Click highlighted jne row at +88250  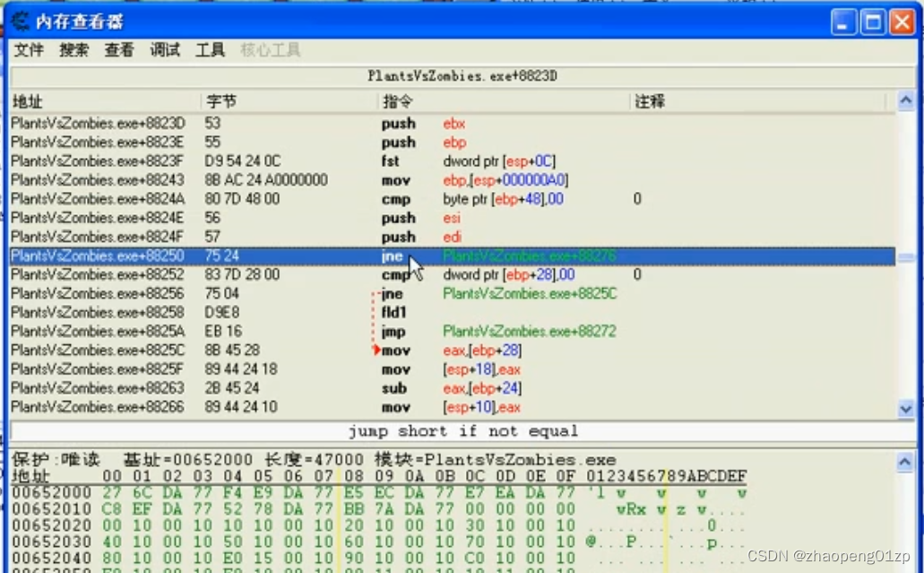[453, 256]
